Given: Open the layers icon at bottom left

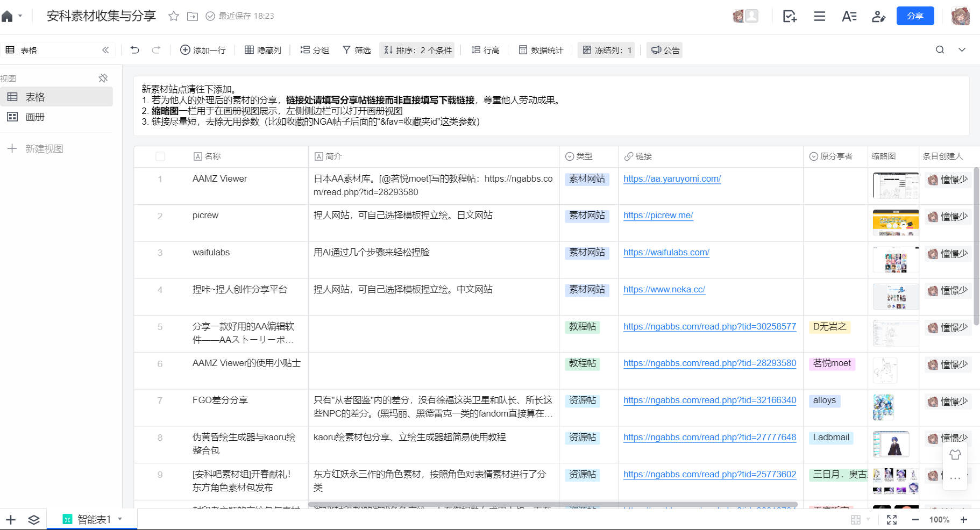Looking at the screenshot, I should pyautogui.click(x=34, y=520).
